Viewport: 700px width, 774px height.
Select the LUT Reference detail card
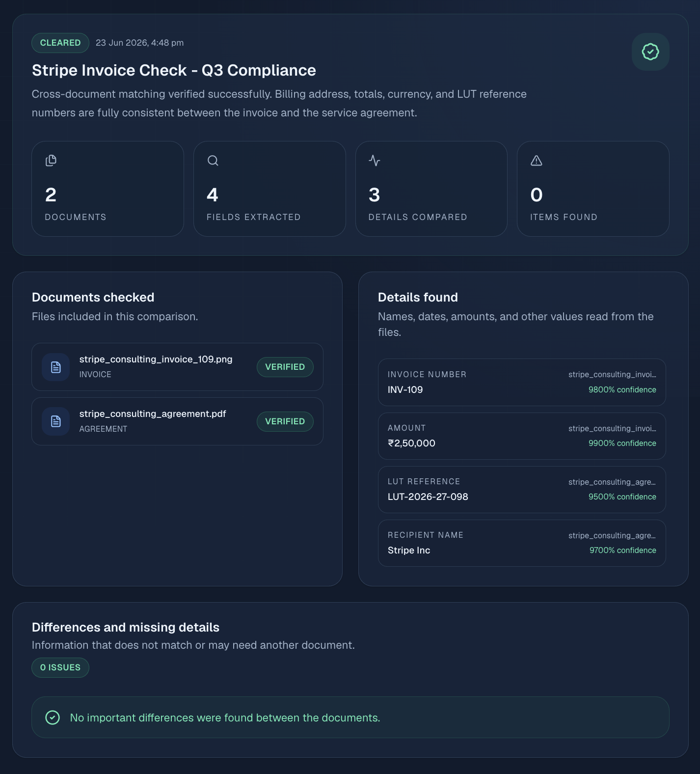tap(522, 490)
